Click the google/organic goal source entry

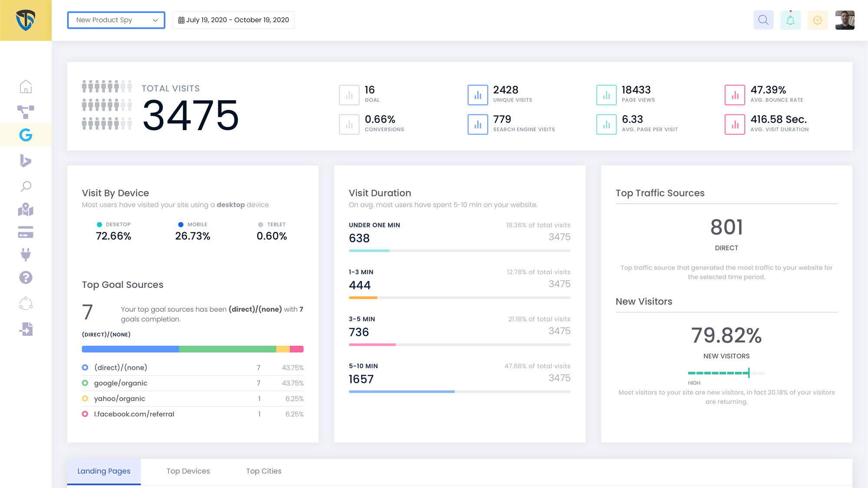tap(120, 383)
